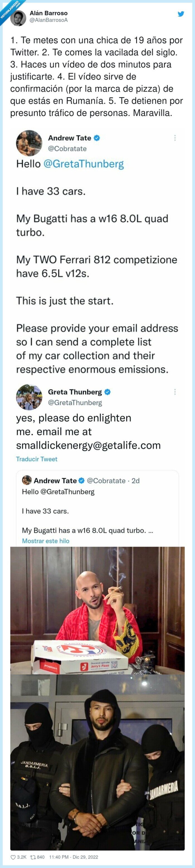
Task: Open Andrew Tate's profile picture in large tweet
Action: coord(29,143)
